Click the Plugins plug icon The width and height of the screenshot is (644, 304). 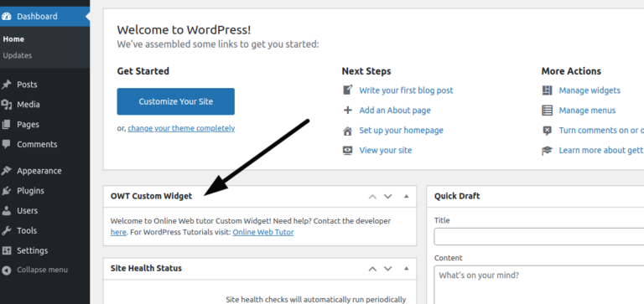[6, 191]
